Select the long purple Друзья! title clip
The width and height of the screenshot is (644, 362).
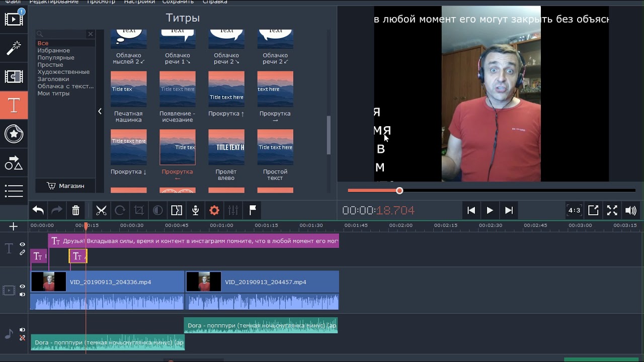pos(194,241)
